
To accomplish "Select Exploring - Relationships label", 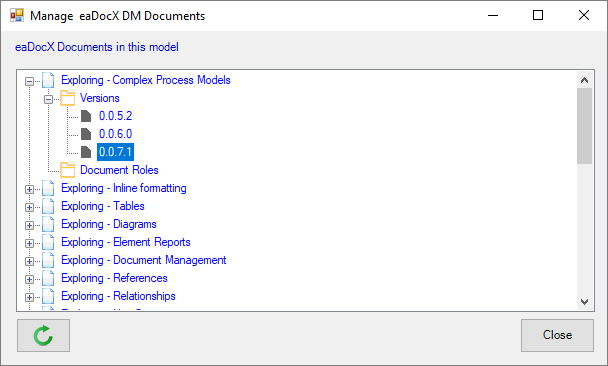I will pyautogui.click(x=118, y=296).
